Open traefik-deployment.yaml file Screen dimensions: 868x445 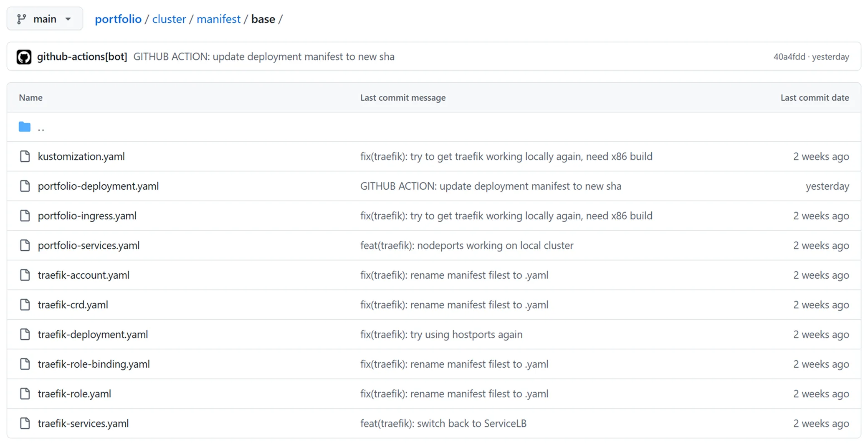click(x=93, y=334)
